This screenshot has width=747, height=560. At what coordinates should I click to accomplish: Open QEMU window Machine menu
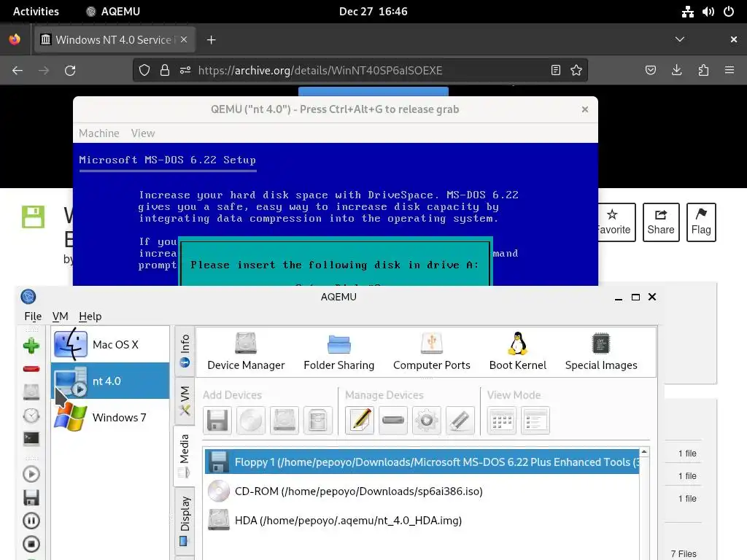click(99, 133)
